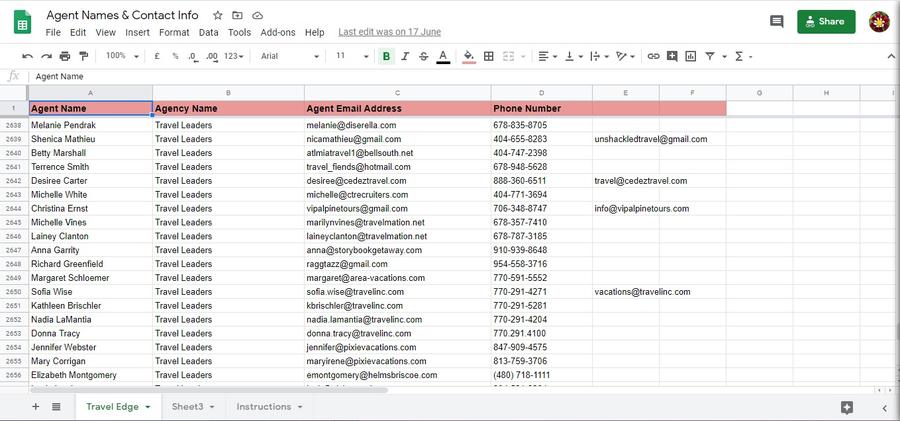
Task: Toggle bold formatting
Action: coord(386,56)
